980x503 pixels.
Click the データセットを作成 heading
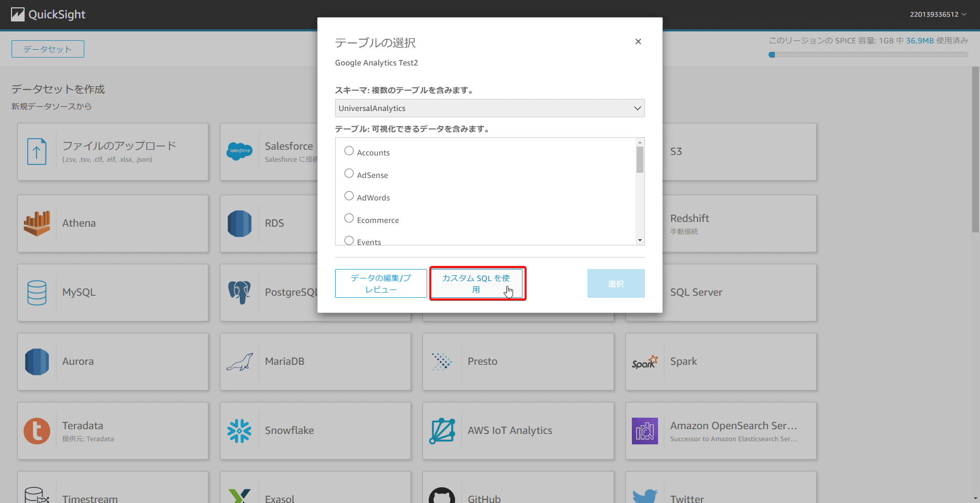(x=58, y=90)
